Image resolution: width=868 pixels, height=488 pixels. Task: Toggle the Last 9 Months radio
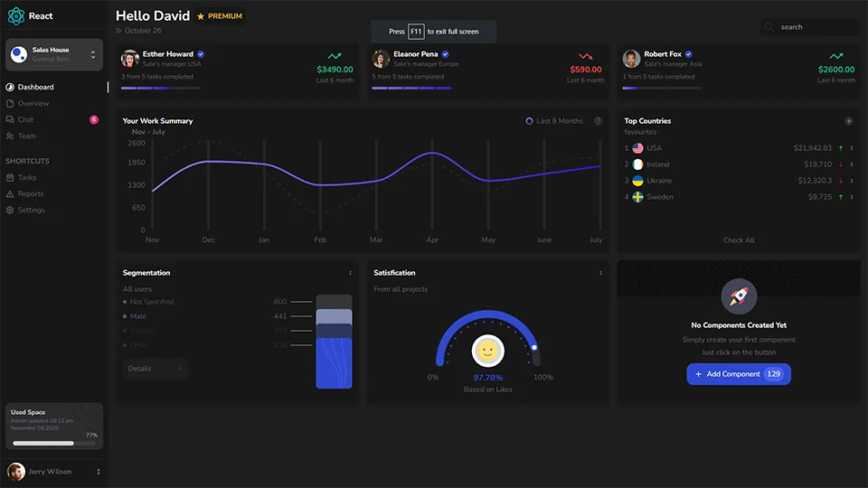[529, 121]
